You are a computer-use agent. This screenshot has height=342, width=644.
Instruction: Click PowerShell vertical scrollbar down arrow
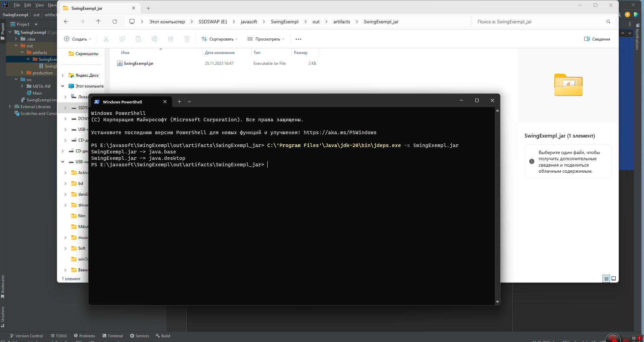pos(497,302)
